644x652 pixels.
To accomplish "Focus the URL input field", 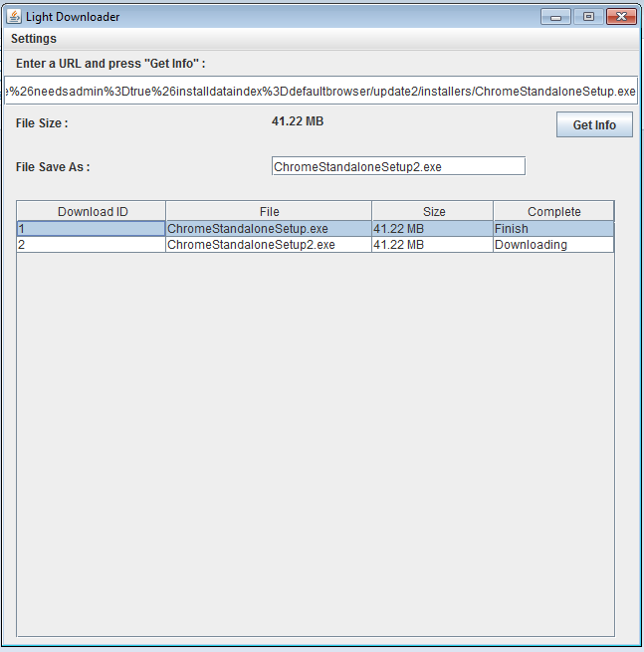I will pos(321,91).
